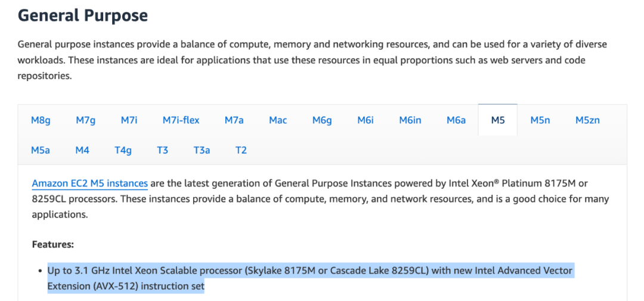Show the M6in instance tab
This screenshot has width=644, height=301.
[410, 120]
